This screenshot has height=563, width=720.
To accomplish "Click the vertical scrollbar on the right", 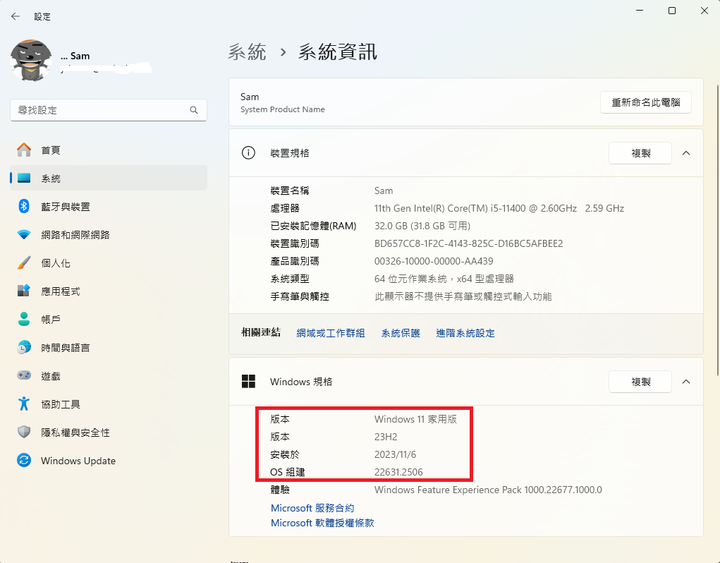I will click(717, 230).
